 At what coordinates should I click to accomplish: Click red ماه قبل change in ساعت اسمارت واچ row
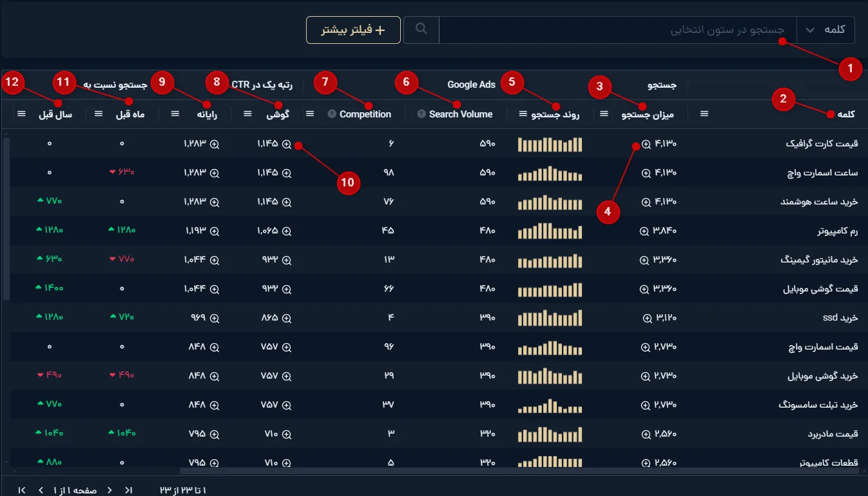coord(122,173)
